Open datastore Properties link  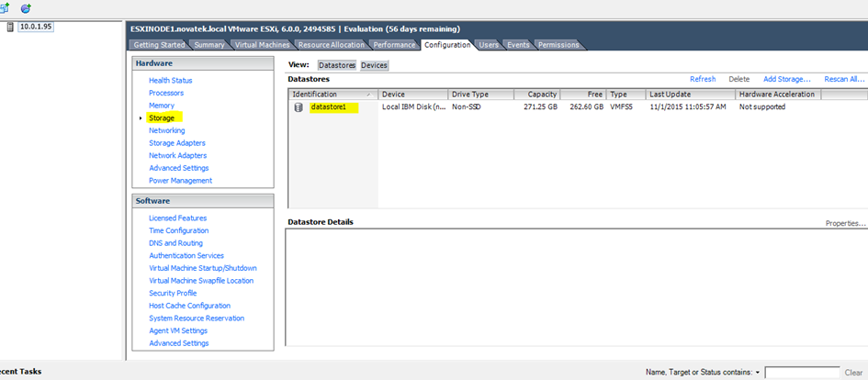click(x=845, y=223)
